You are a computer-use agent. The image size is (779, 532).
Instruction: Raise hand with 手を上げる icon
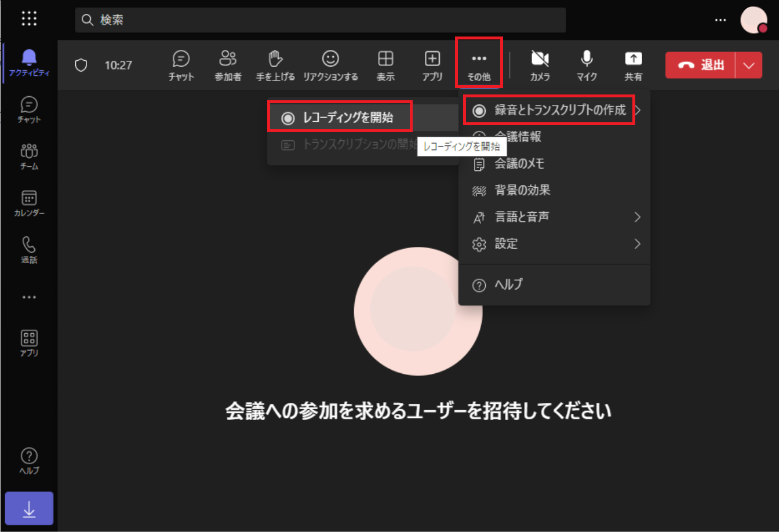(275, 64)
